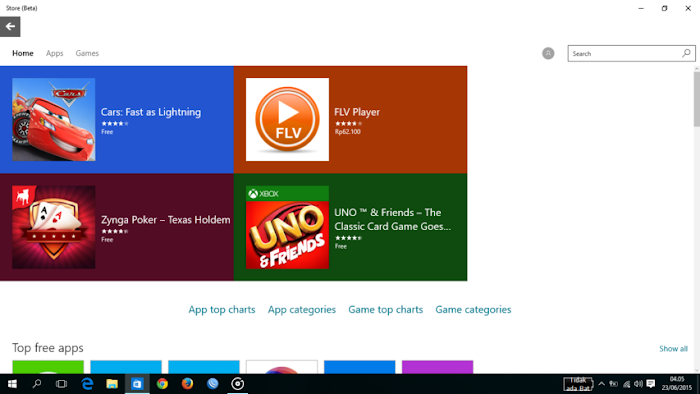Screen dimensions: 700x394
Task: Show all top free apps
Action: point(673,348)
